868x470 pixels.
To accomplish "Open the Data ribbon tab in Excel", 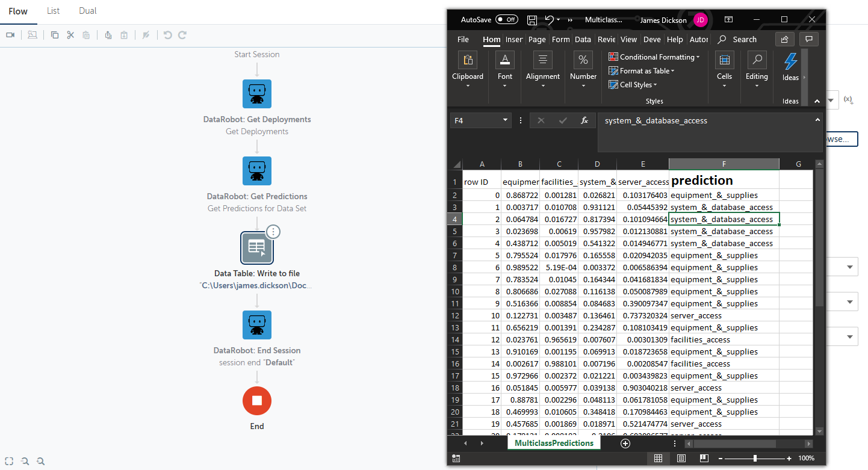I will pyautogui.click(x=583, y=40).
